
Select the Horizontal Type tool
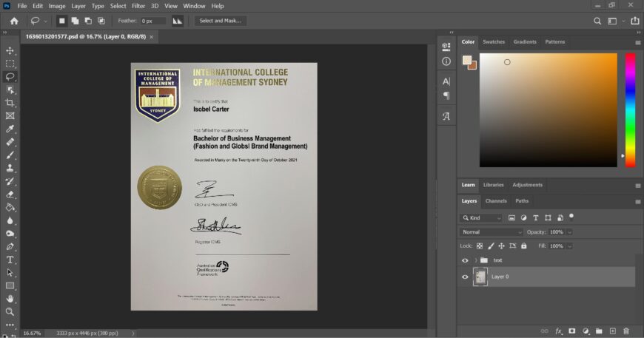click(x=10, y=260)
